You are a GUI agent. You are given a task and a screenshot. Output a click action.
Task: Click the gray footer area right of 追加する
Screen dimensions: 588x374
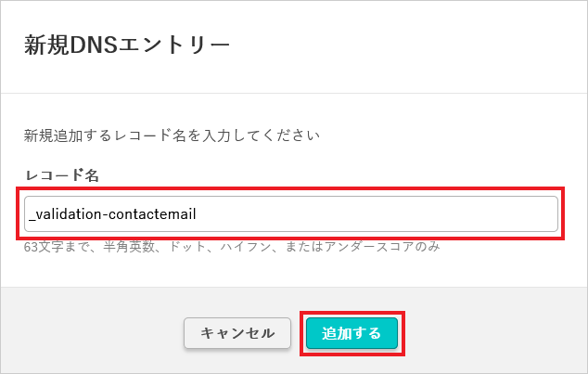tap(492, 333)
